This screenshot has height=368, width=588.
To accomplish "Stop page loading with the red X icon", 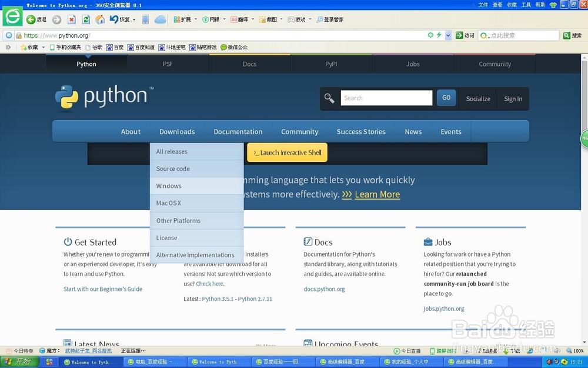I will pyautogui.click(x=72, y=19).
